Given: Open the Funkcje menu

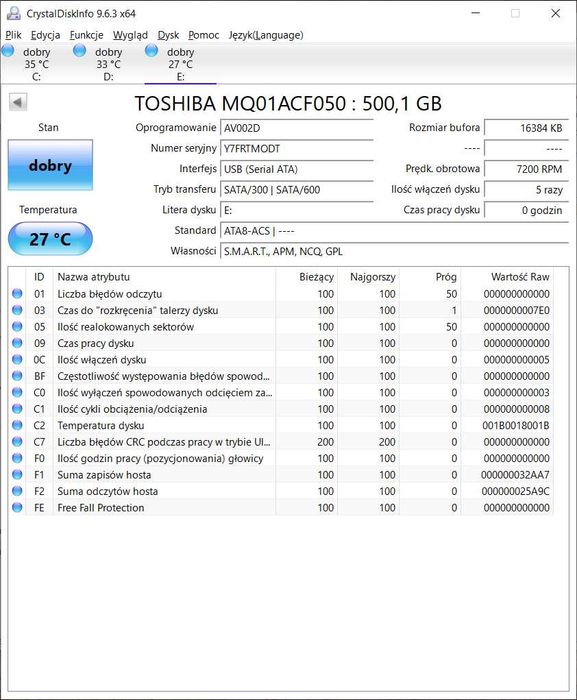Looking at the screenshot, I should (x=86, y=35).
